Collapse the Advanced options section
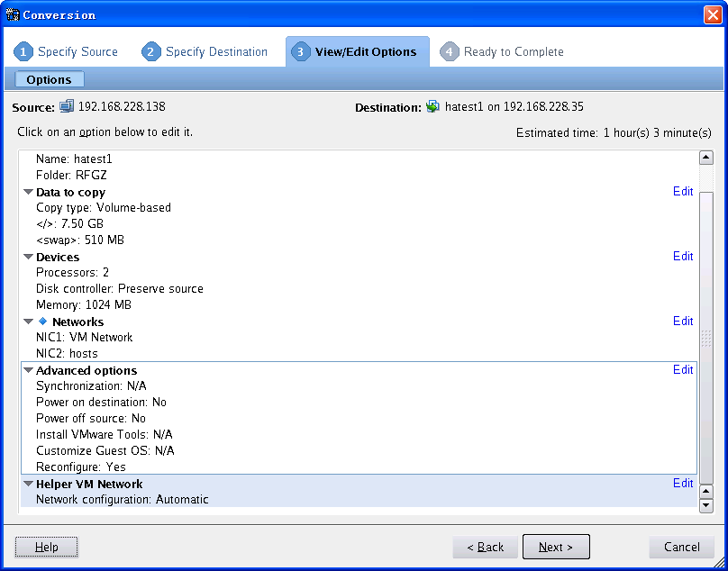Screen dimensions: 728x571 28,371
